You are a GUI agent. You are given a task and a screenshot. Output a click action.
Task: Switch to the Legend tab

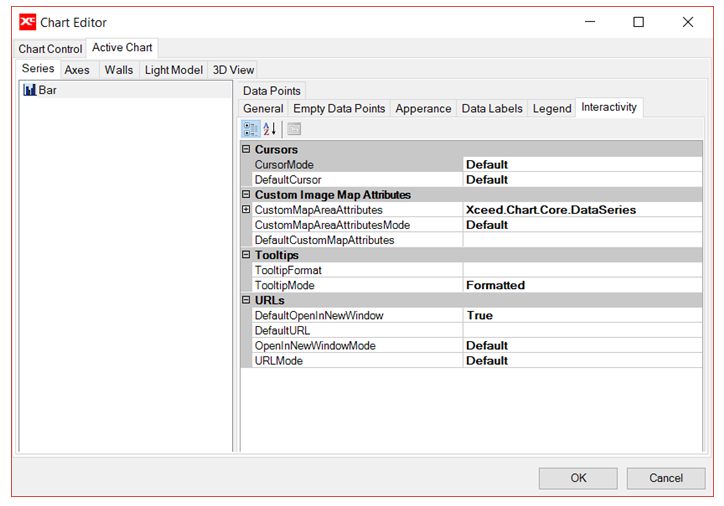click(552, 108)
